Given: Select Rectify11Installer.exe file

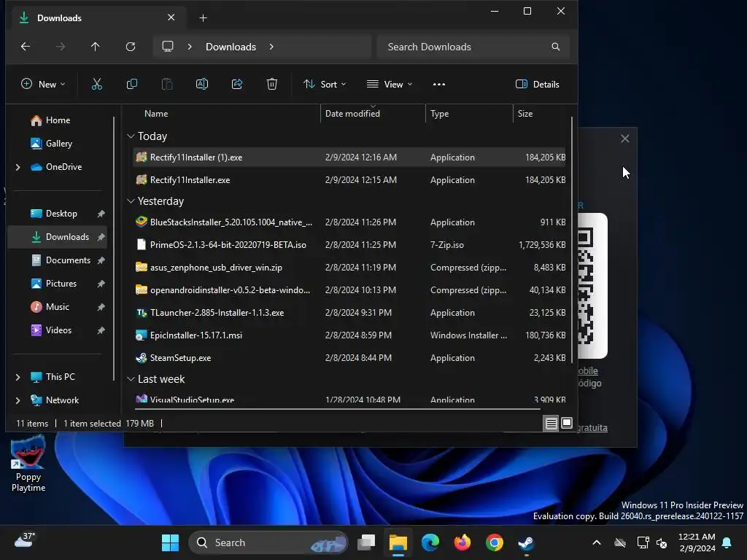Looking at the screenshot, I should coord(349,180).
